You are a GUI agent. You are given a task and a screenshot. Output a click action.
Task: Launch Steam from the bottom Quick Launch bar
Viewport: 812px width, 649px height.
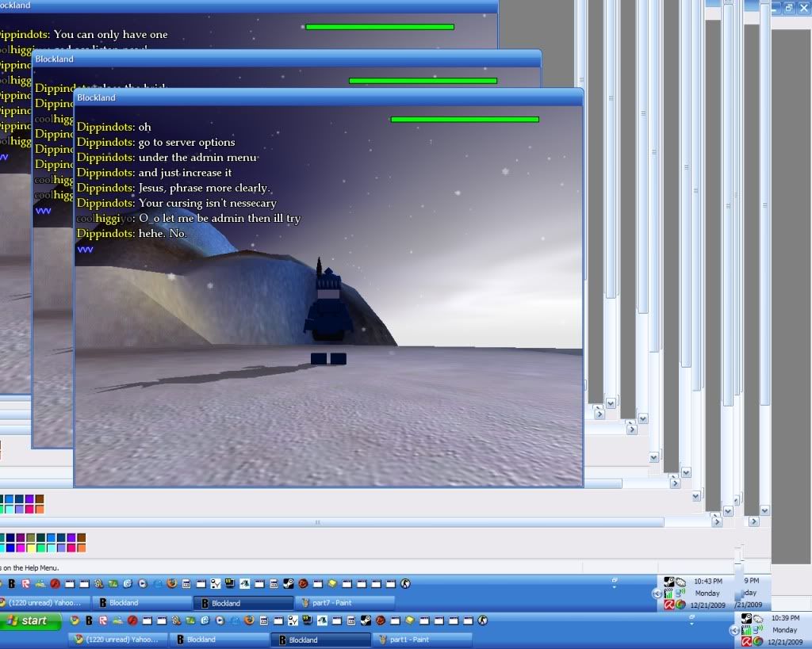[366, 620]
